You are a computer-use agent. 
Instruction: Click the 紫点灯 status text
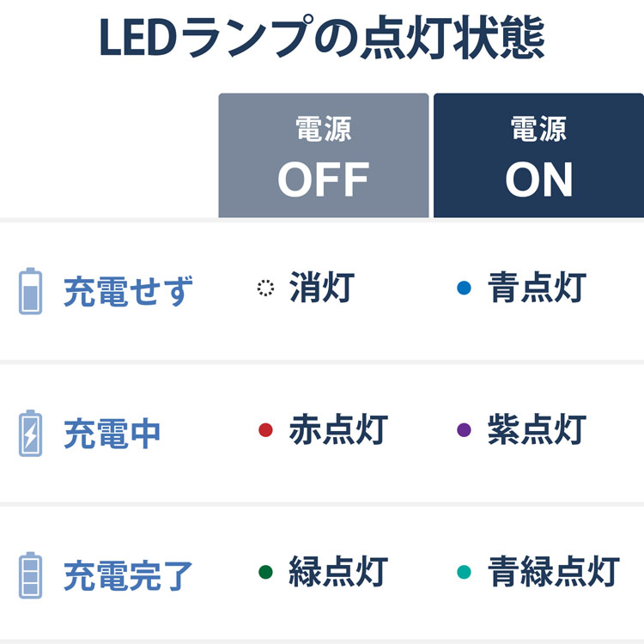coord(537,429)
